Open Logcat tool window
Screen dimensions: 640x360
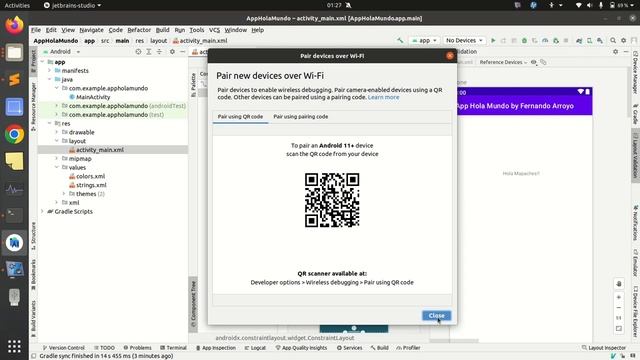[255, 348]
